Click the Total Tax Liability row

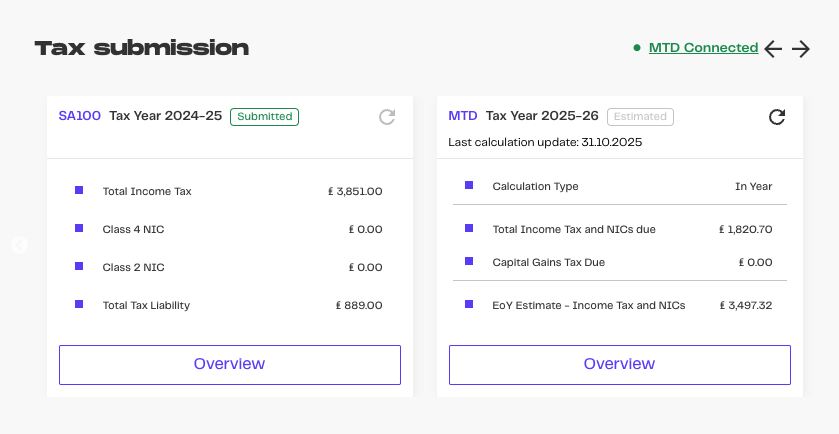click(x=229, y=305)
